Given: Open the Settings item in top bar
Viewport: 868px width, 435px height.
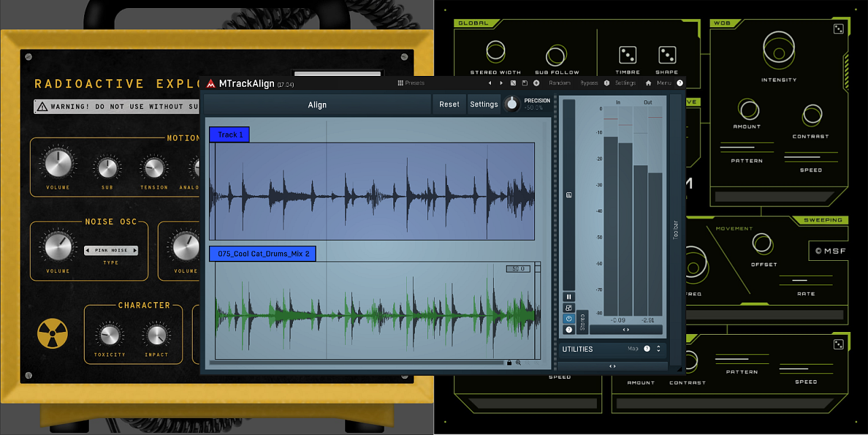Looking at the screenshot, I should (x=625, y=83).
